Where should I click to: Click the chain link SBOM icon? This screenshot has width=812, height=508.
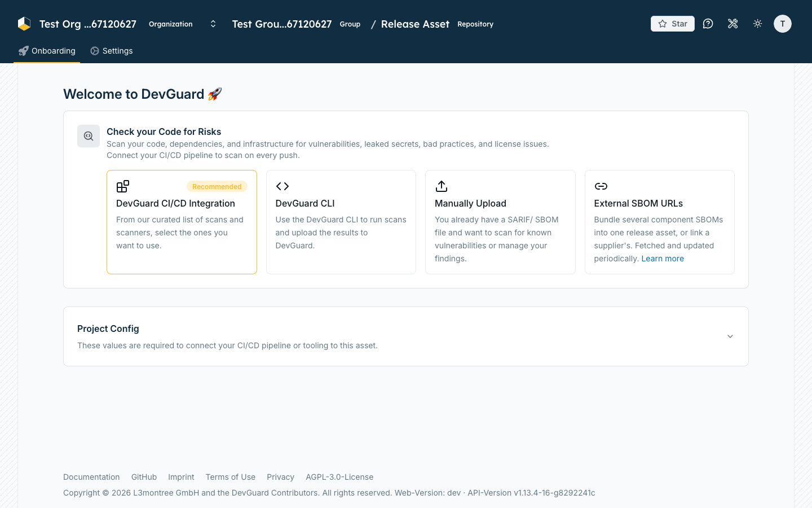(x=601, y=186)
